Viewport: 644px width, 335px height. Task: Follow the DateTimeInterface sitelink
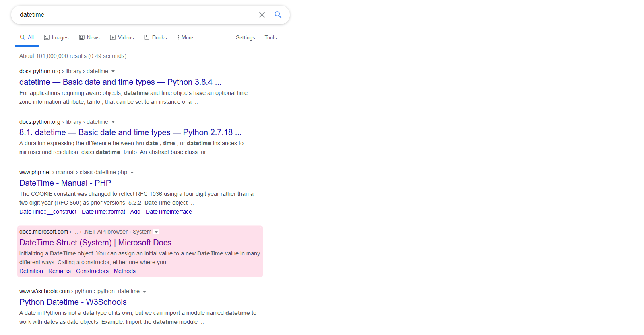[x=169, y=212]
